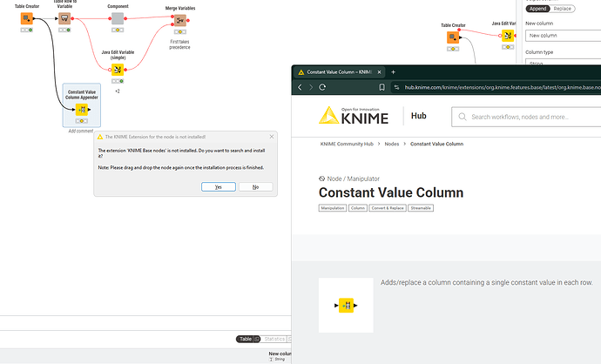
Task: Click the Table Row to Variable node
Action: tap(64, 18)
